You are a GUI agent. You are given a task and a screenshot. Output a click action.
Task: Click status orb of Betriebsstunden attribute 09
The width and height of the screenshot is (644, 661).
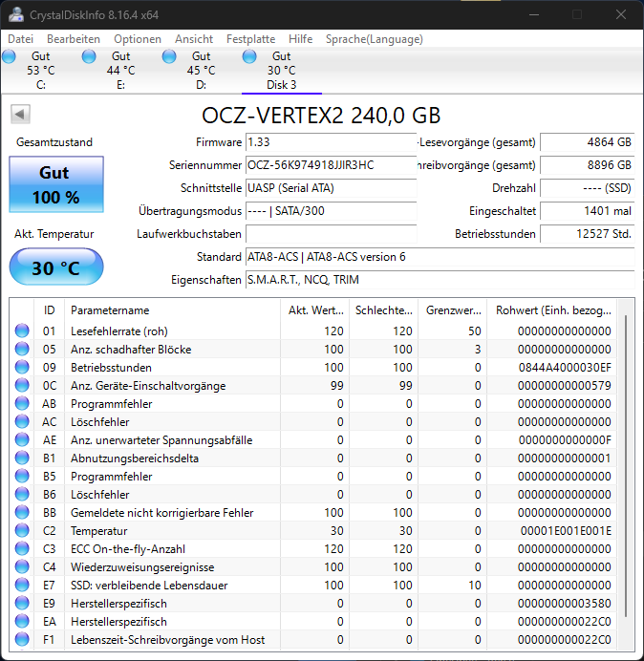[x=22, y=367]
